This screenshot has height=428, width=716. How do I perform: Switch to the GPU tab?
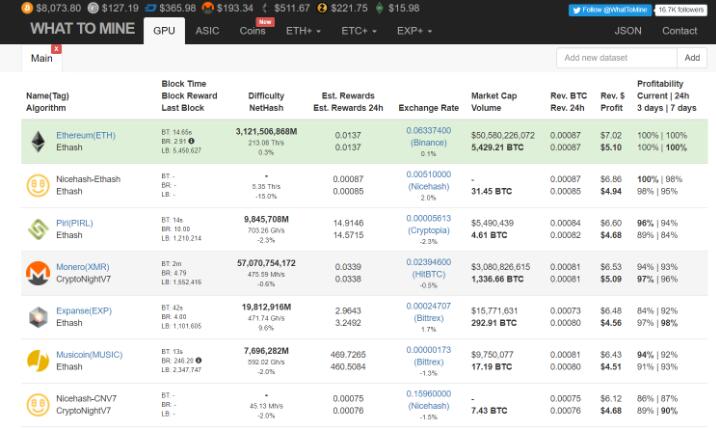click(164, 31)
